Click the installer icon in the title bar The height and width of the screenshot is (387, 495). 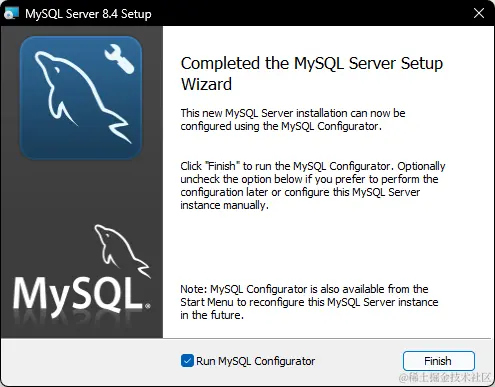point(11,13)
